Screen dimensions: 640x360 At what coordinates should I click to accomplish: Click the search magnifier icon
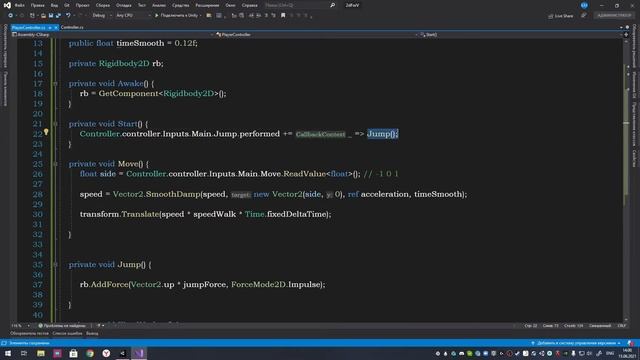[333, 5]
